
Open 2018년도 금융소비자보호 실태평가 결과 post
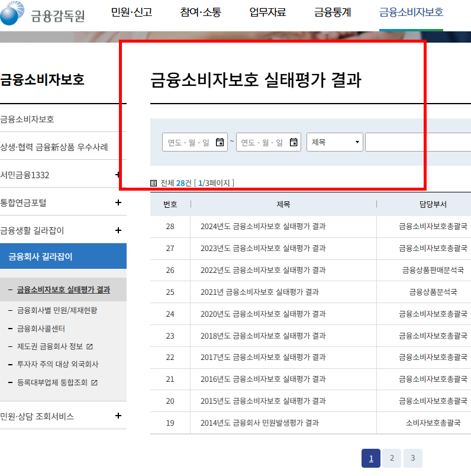pyautogui.click(x=263, y=336)
